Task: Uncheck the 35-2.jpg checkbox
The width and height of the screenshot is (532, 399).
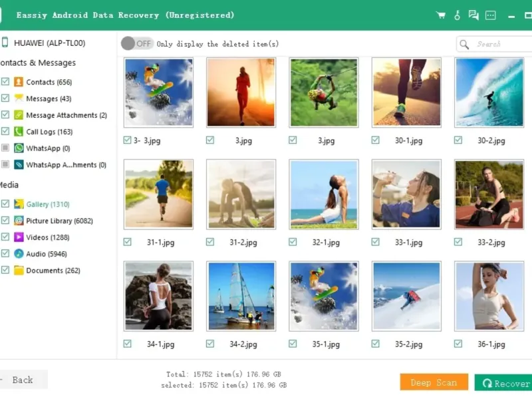Action: 375,343
